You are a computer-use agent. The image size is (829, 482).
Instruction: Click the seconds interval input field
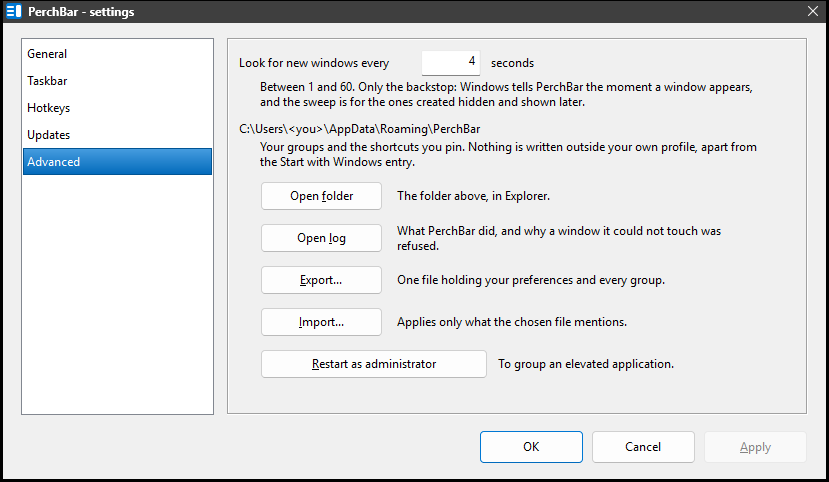pyautogui.click(x=450, y=62)
